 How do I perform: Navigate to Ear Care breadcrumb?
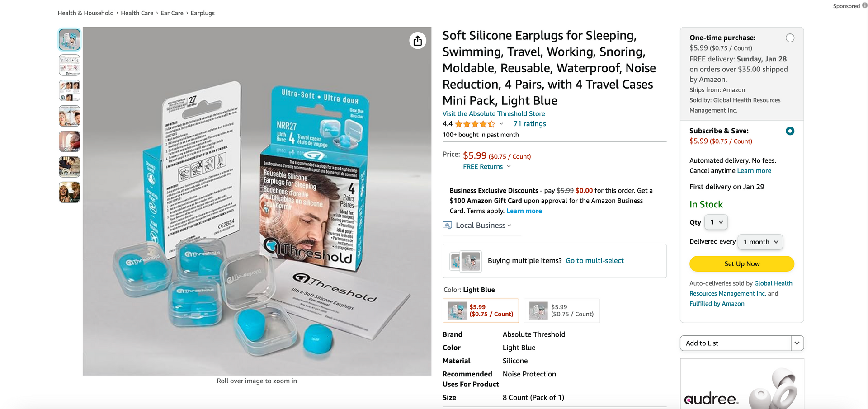[172, 13]
